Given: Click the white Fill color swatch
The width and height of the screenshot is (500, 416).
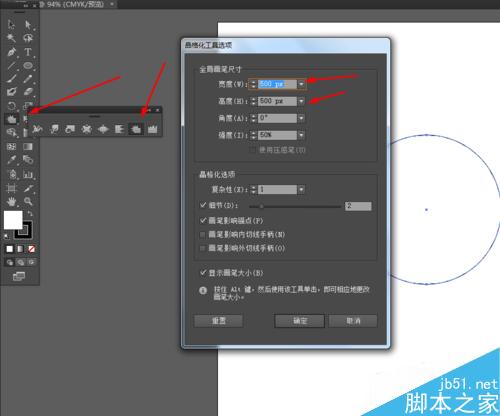Looking at the screenshot, I should [13, 220].
